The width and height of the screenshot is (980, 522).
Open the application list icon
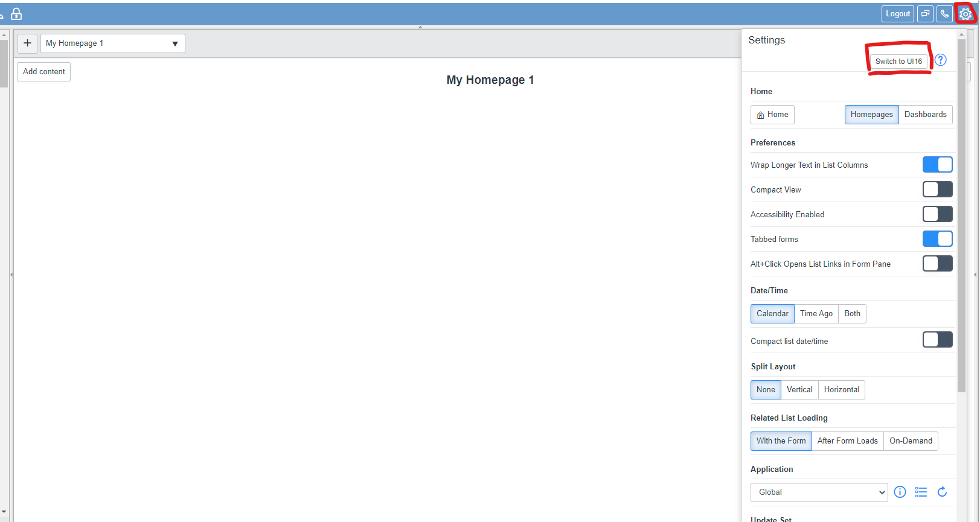pos(921,492)
